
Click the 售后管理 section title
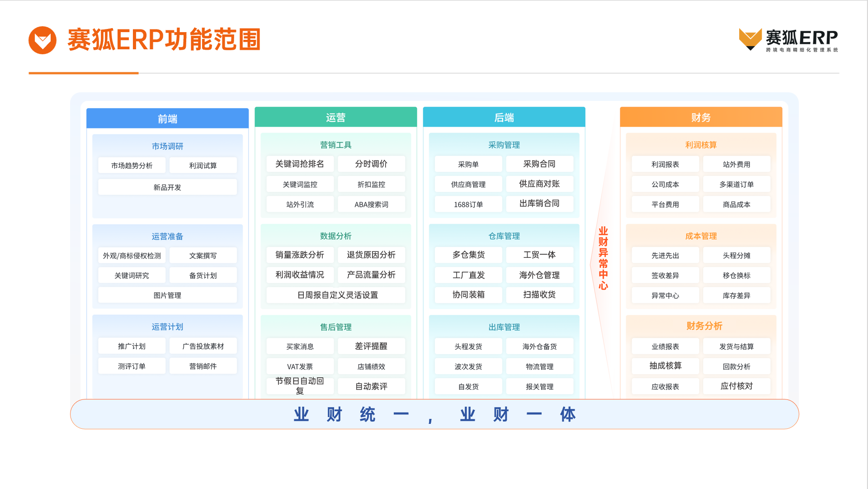coord(335,327)
